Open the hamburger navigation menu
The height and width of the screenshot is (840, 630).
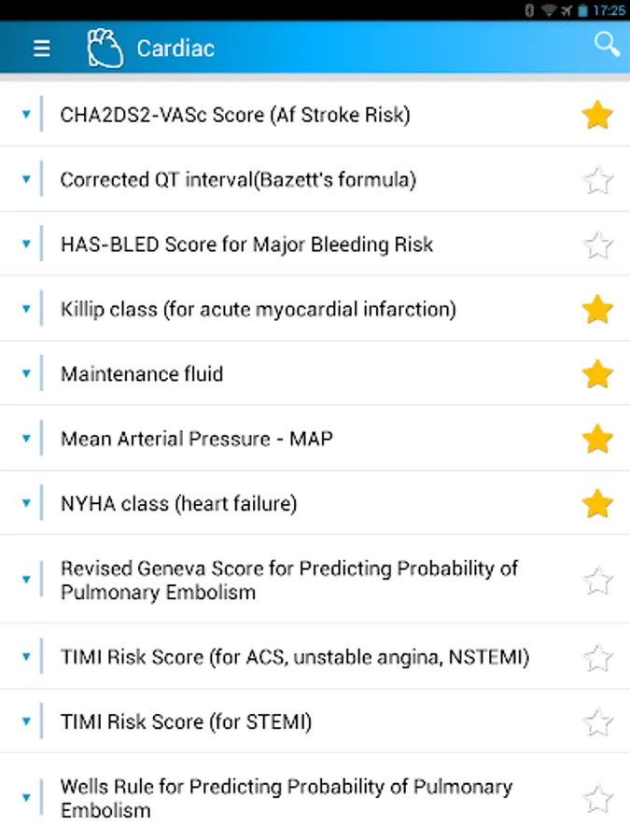[x=42, y=49]
